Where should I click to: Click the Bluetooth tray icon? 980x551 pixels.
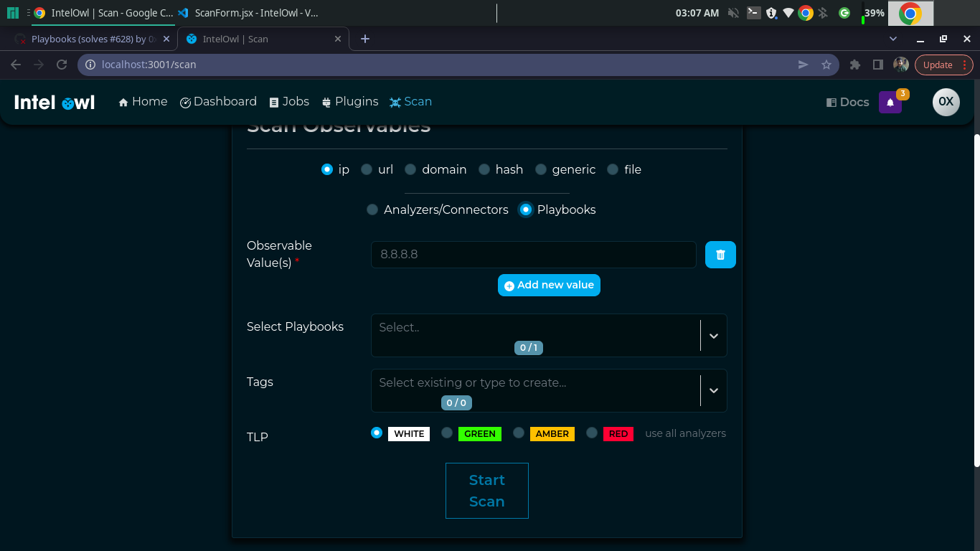click(824, 13)
